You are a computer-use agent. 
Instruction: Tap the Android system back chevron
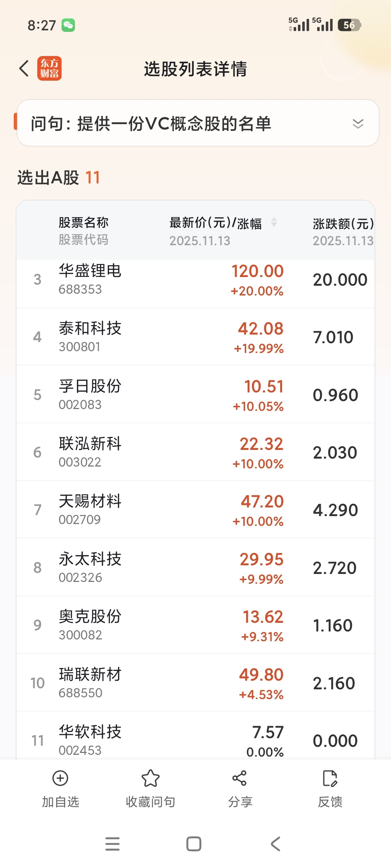tap(276, 844)
